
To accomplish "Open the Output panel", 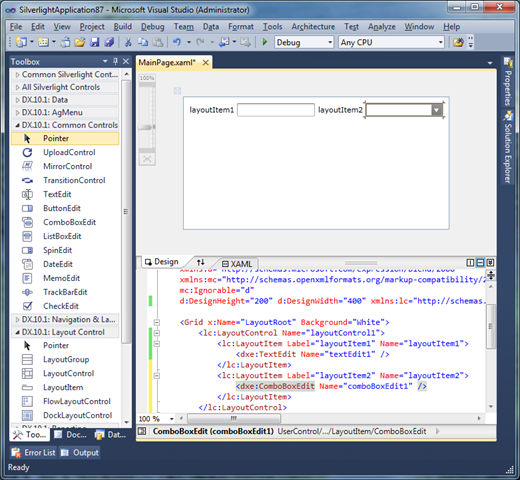I will coord(80,453).
